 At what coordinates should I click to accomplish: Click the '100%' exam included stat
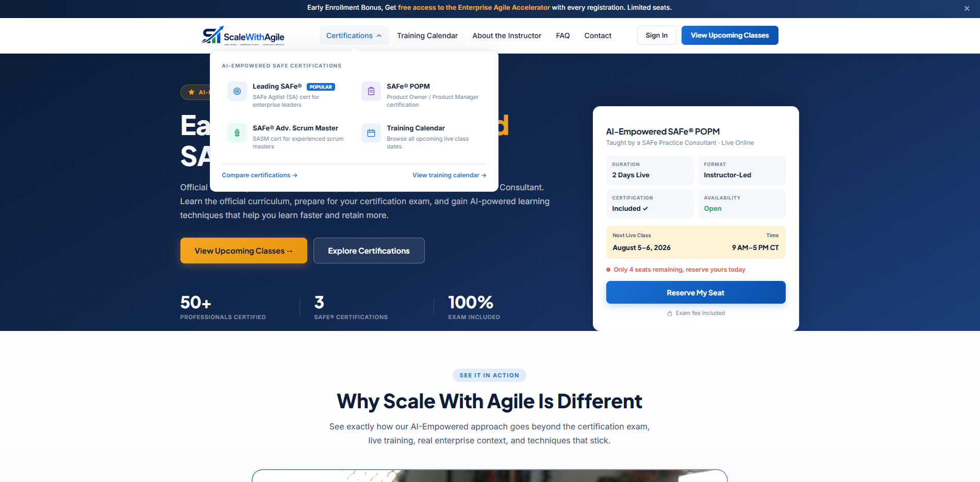point(471,302)
